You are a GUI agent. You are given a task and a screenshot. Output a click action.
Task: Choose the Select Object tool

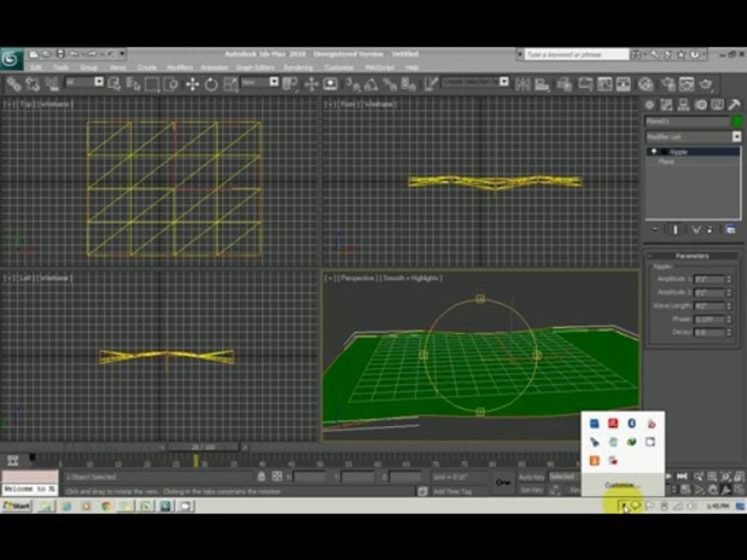[114, 84]
